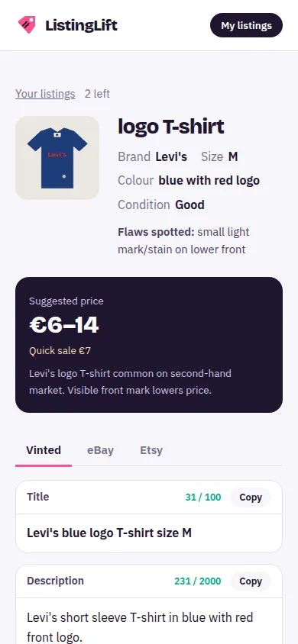
Task: Click the Condition Good value
Action: pos(189,204)
